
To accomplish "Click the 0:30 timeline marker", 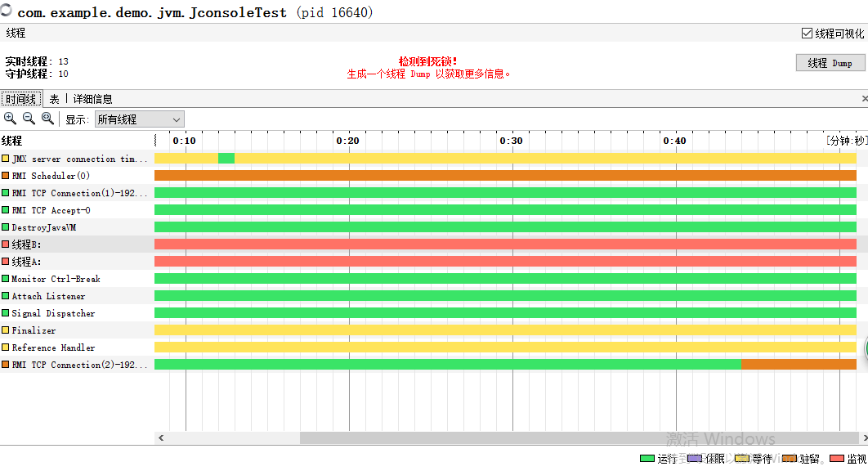I will pyautogui.click(x=511, y=141).
